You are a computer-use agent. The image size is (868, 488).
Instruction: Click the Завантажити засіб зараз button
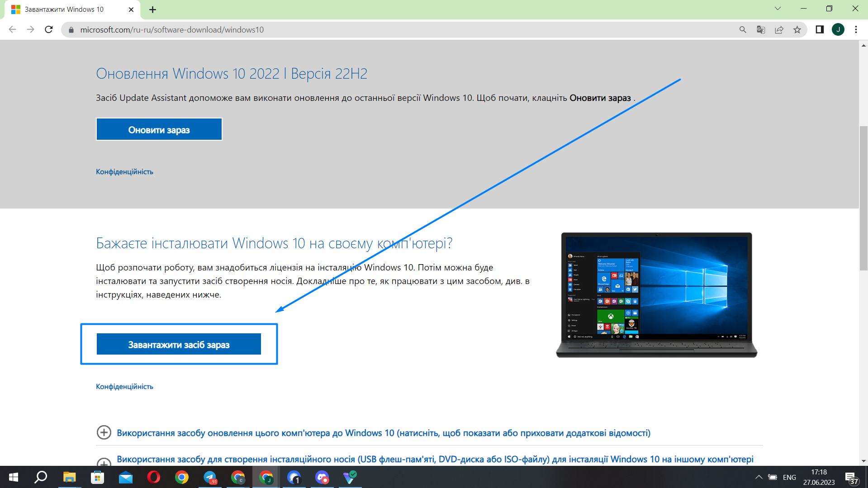[179, 344]
